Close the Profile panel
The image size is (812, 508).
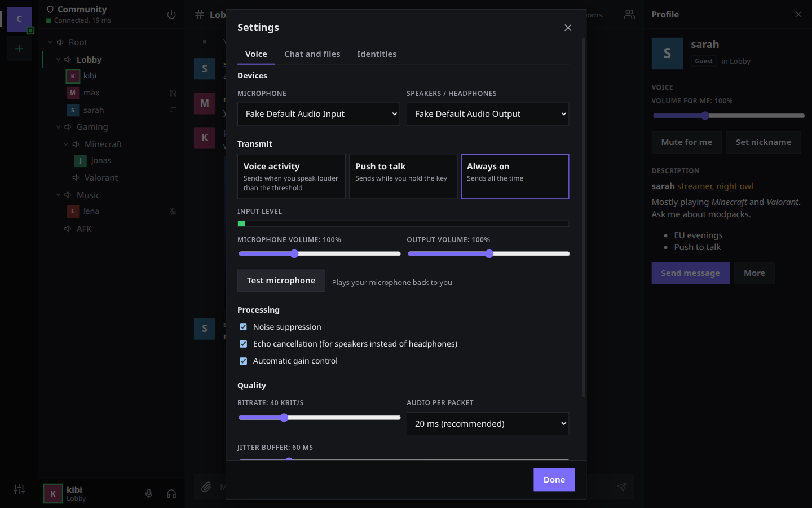798,15
